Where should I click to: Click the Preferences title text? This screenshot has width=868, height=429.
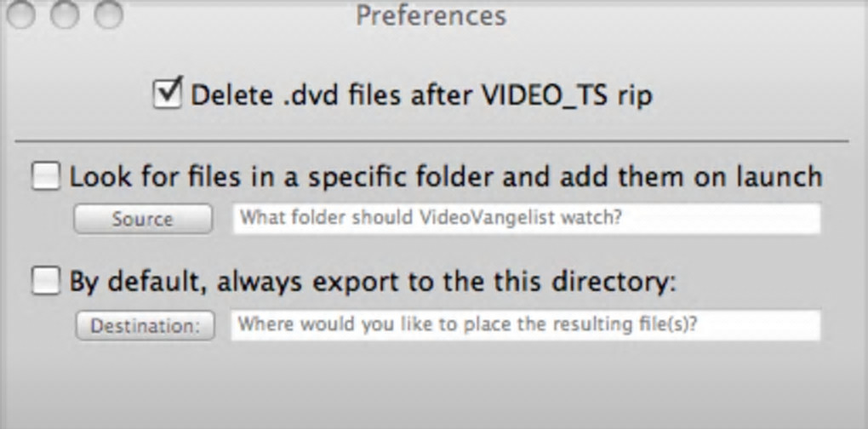[431, 14]
